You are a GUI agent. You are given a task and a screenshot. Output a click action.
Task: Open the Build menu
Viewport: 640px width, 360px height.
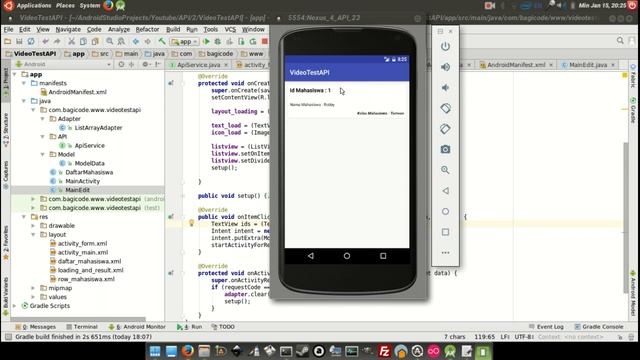tap(173, 29)
